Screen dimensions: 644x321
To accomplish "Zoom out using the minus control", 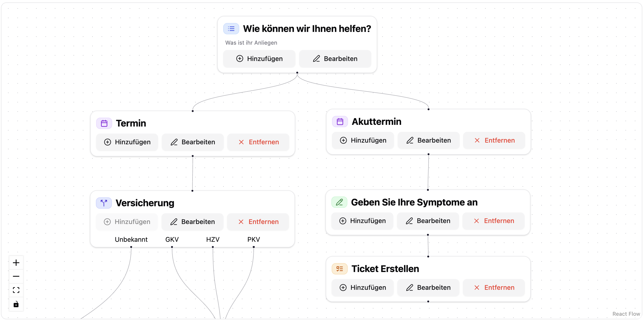I will [x=16, y=276].
